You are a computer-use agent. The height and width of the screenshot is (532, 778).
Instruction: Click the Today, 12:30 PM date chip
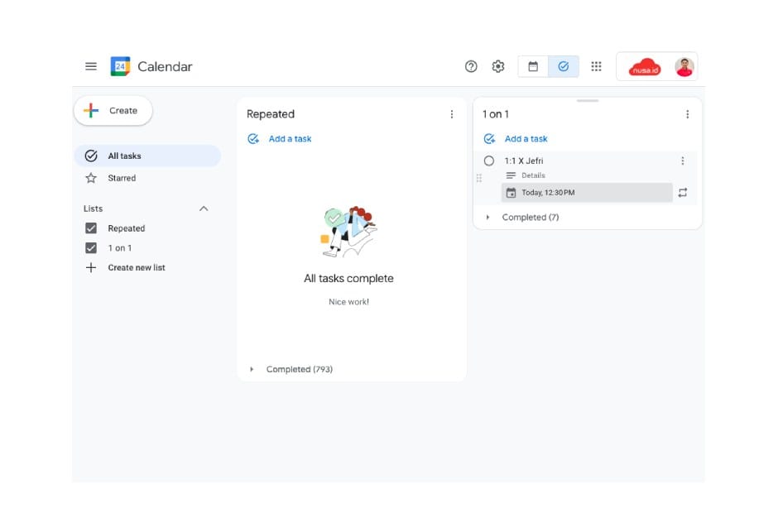587,193
